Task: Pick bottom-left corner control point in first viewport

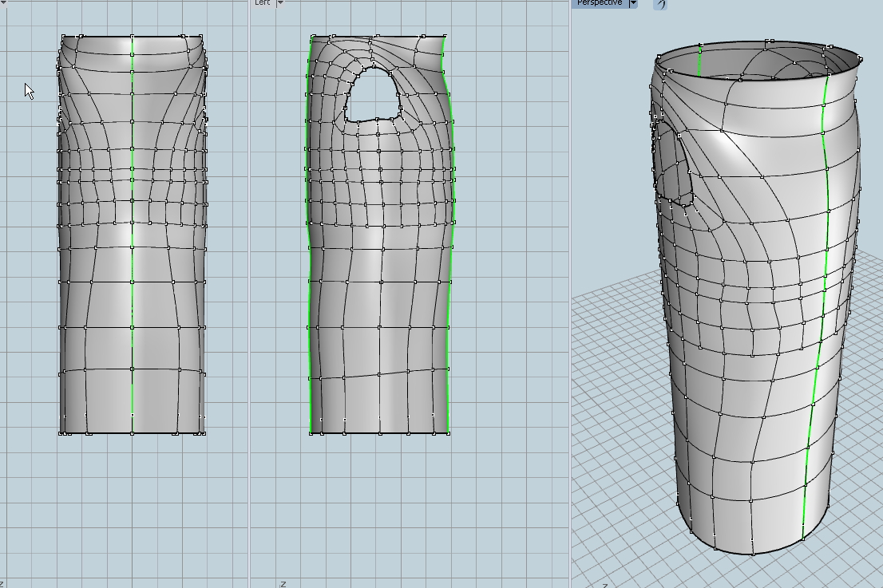Action: coord(61,433)
